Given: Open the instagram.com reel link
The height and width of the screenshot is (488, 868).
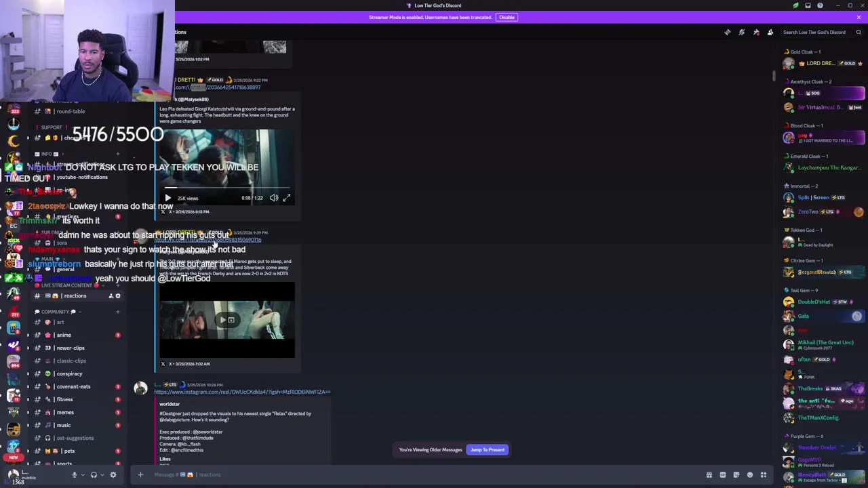Looking at the screenshot, I should coord(242,392).
